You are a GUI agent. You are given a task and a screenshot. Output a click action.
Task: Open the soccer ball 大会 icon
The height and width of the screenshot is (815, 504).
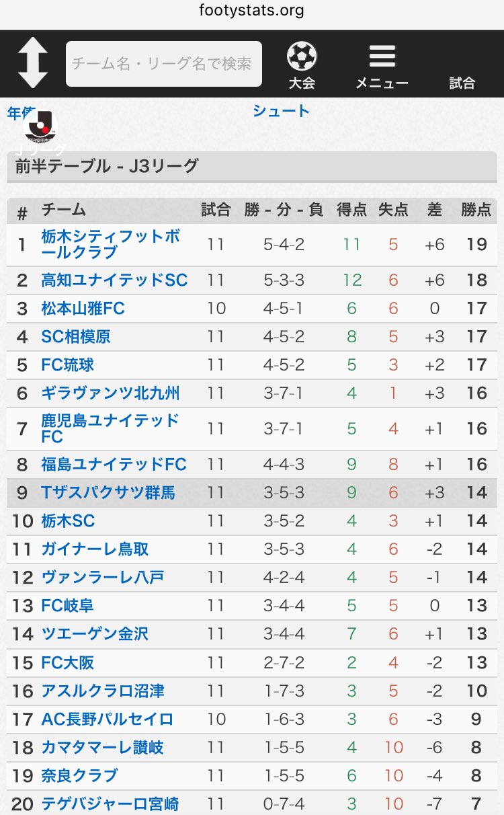[x=302, y=65]
